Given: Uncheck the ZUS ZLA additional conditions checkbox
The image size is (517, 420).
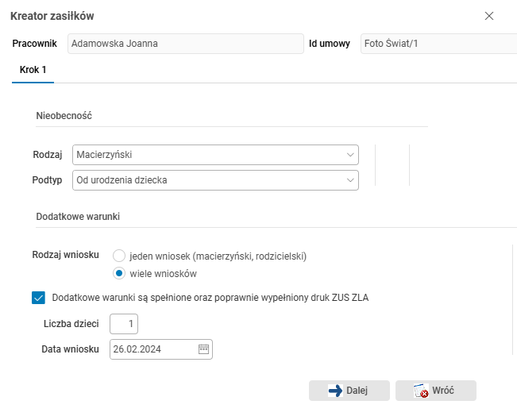Looking at the screenshot, I should [38, 298].
